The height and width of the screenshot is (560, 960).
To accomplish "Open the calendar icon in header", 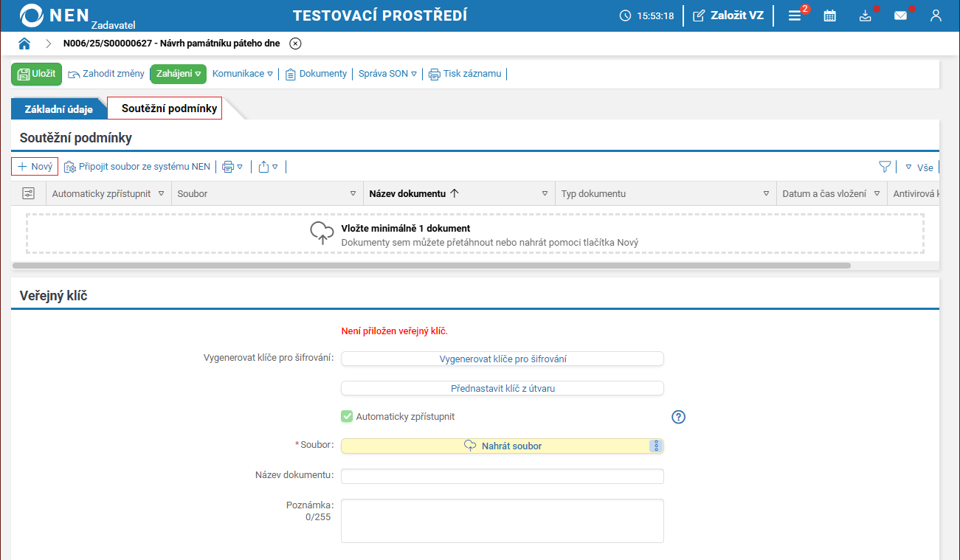I will tap(830, 15).
